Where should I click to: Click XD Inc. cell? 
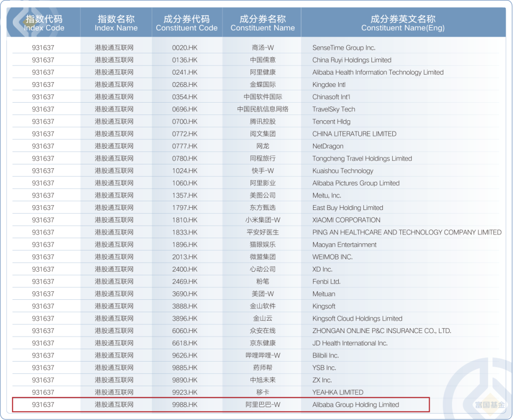point(322,269)
